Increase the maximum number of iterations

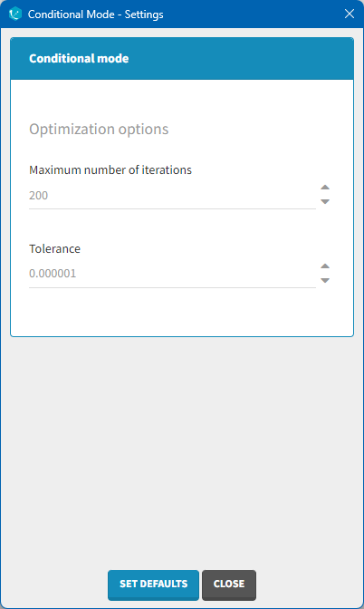click(x=325, y=188)
